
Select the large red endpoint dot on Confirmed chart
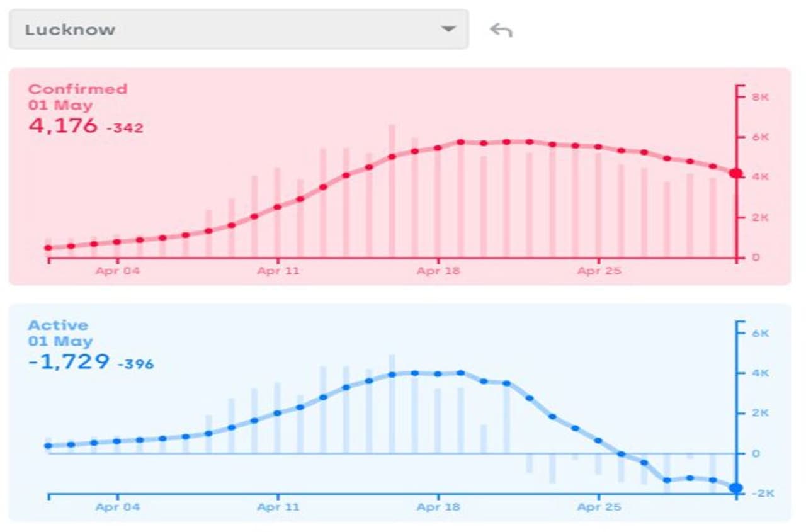735,173
